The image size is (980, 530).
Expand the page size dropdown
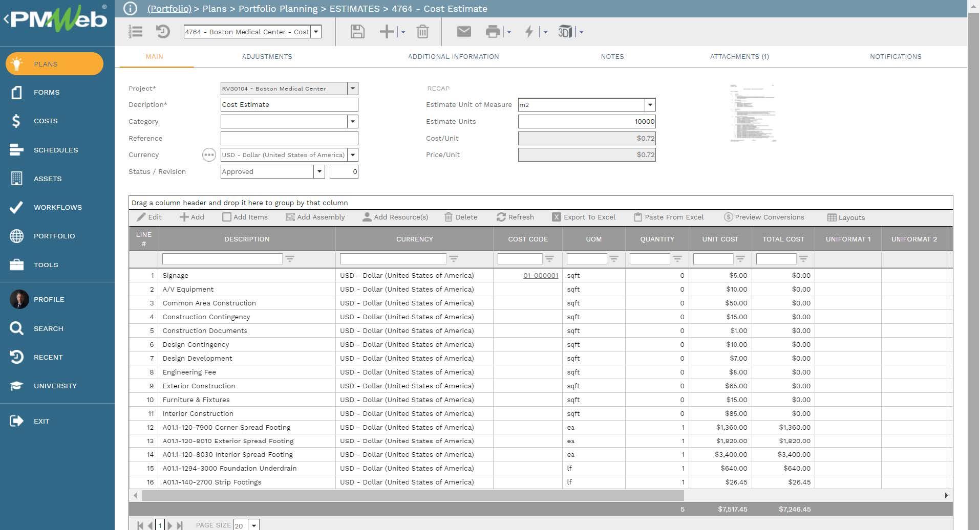tap(253, 525)
